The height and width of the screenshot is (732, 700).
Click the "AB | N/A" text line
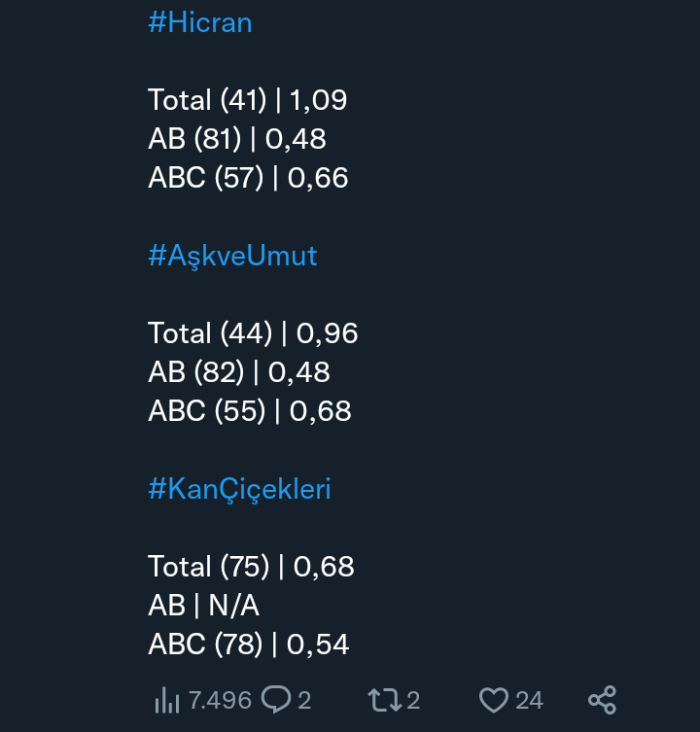pos(204,606)
